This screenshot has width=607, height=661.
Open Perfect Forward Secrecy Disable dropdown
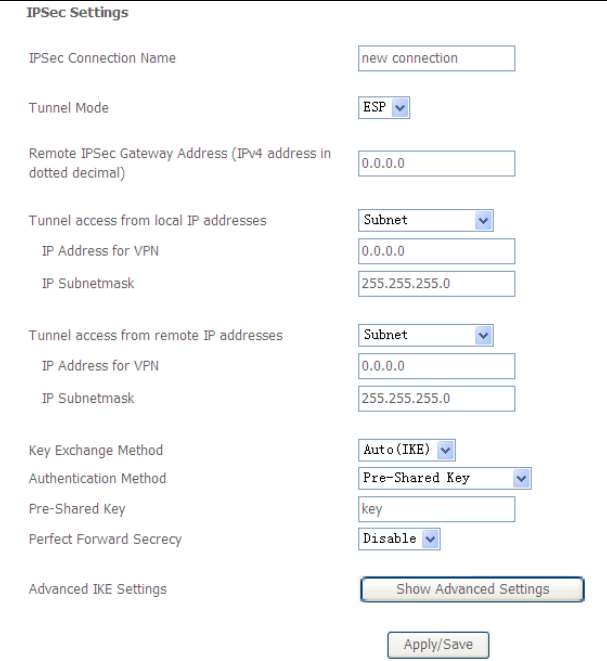(399, 539)
